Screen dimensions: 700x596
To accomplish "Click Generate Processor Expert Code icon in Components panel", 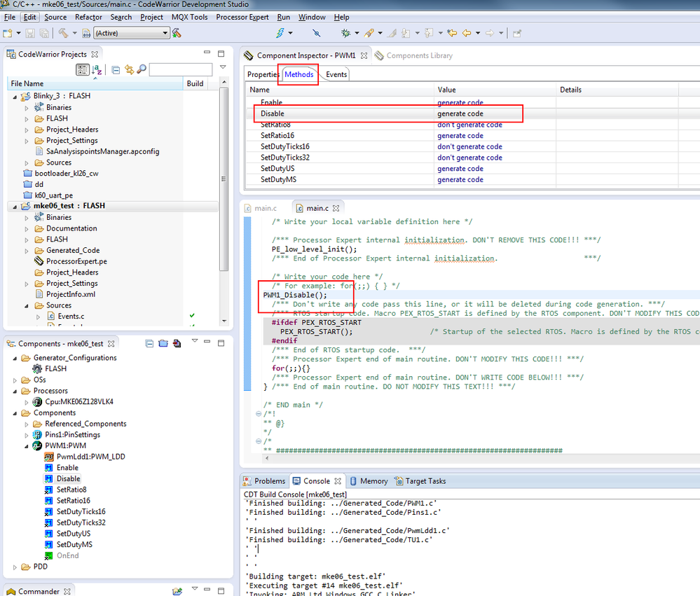I will (x=176, y=344).
